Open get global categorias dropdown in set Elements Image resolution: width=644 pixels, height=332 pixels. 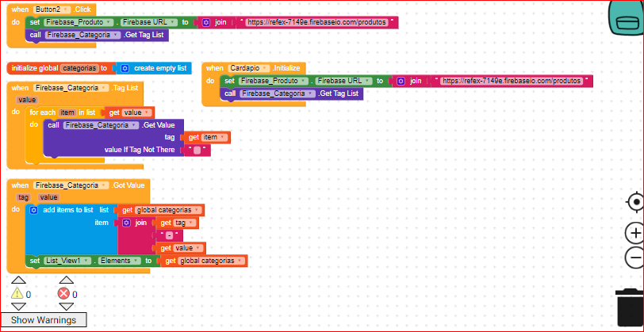(x=211, y=261)
